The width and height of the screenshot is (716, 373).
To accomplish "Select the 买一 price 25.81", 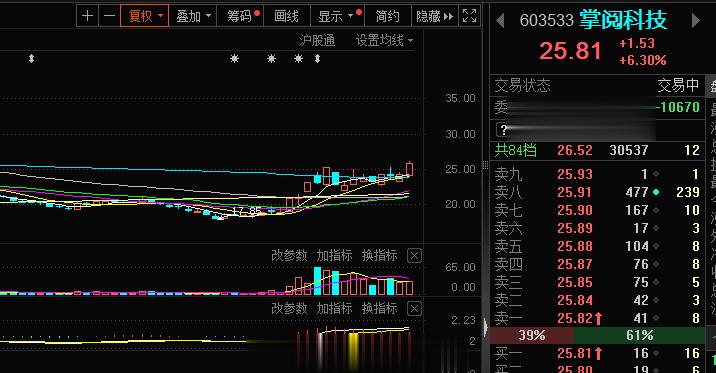I will click(x=574, y=353).
